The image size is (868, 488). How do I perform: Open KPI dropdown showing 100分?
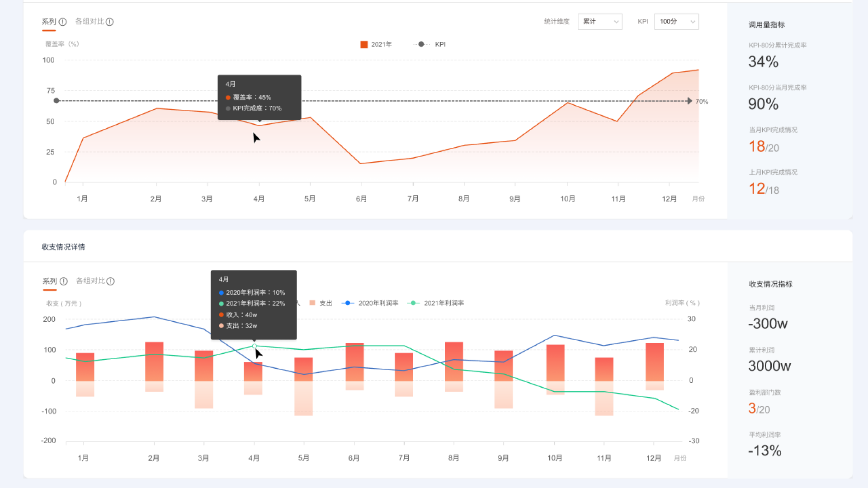[x=676, y=22]
